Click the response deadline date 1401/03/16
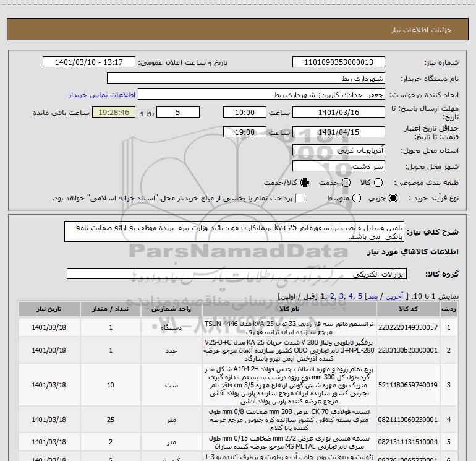Image resolution: width=476 pixels, height=461 pixels. point(339,112)
